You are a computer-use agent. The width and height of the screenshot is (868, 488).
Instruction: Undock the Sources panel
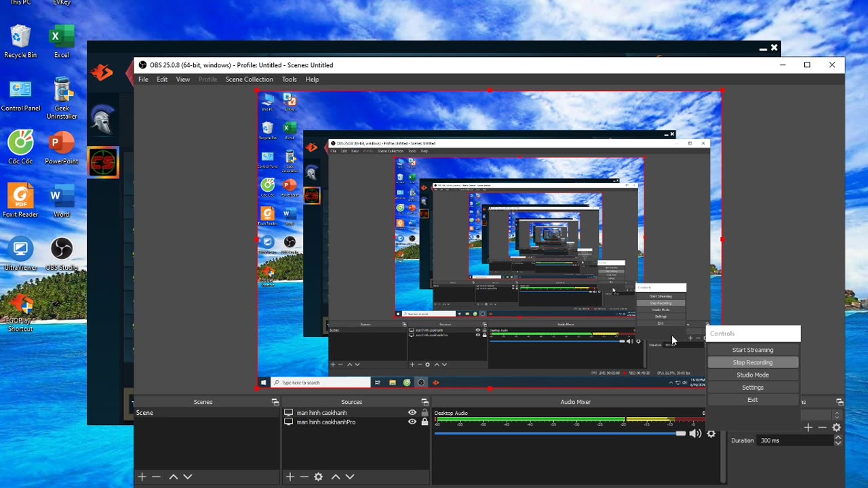tap(425, 402)
